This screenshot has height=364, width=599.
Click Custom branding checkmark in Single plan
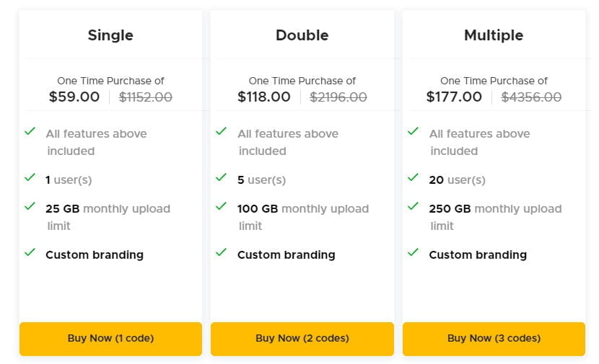[30, 252]
